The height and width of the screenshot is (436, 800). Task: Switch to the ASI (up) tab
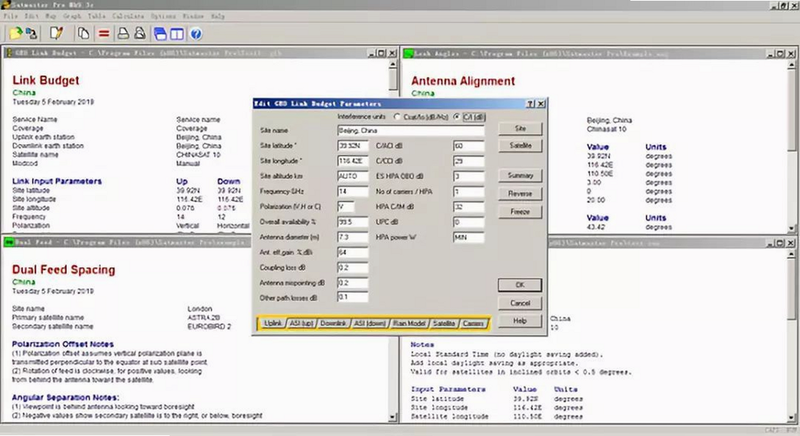pyautogui.click(x=302, y=323)
